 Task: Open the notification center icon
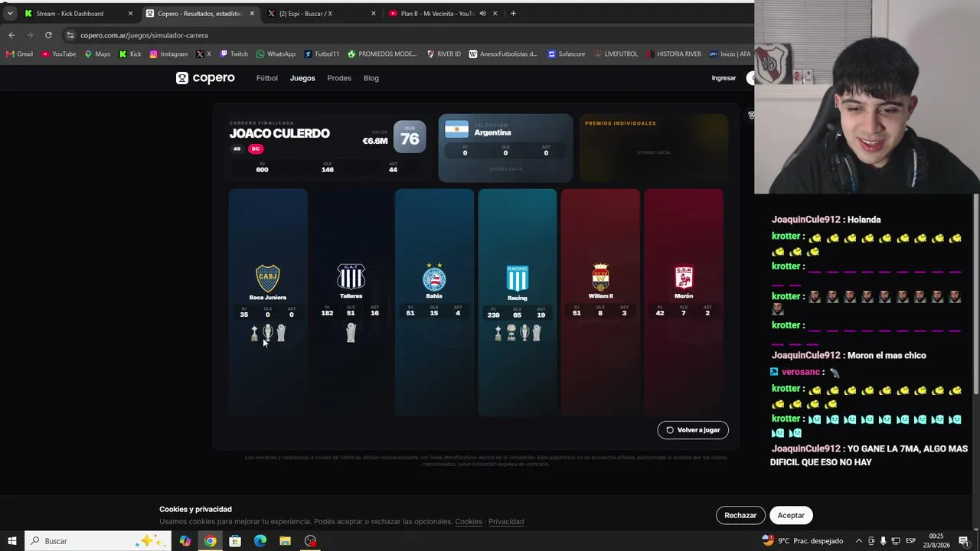pyautogui.click(x=964, y=541)
